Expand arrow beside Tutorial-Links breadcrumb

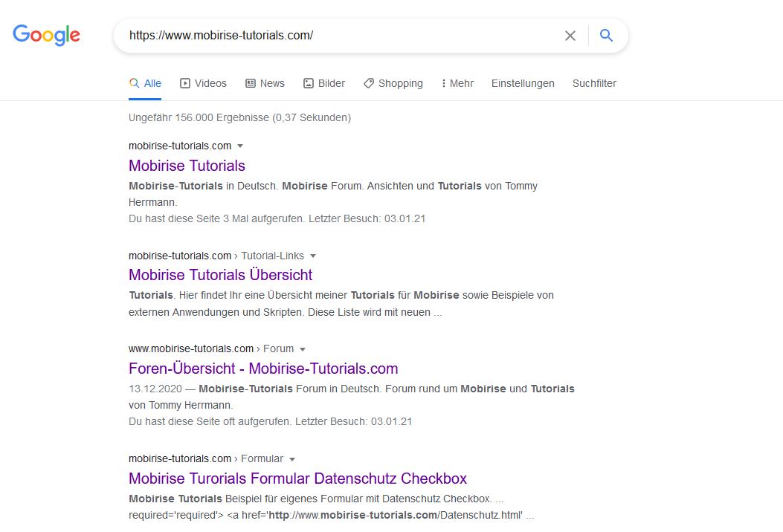click(313, 256)
